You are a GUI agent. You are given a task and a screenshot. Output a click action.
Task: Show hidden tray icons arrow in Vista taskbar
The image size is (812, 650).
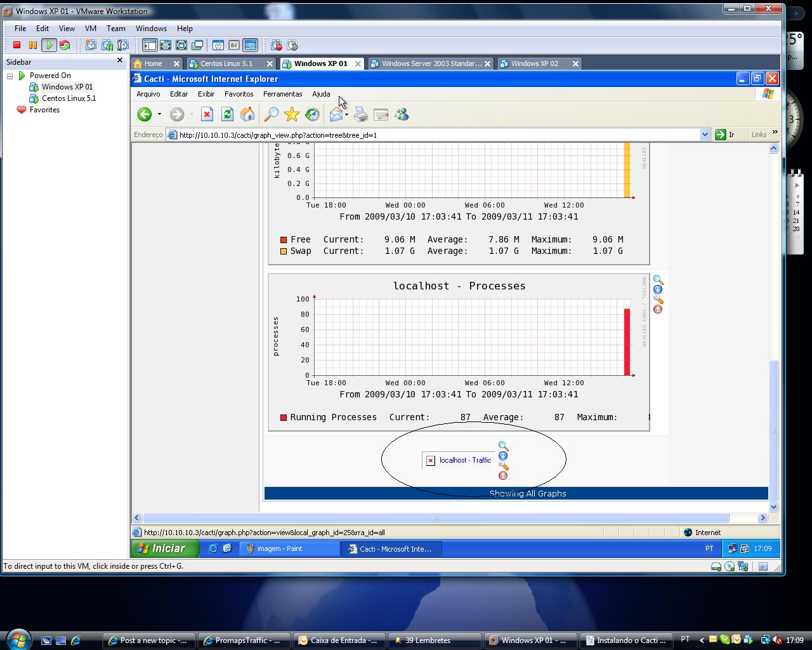click(701, 640)
